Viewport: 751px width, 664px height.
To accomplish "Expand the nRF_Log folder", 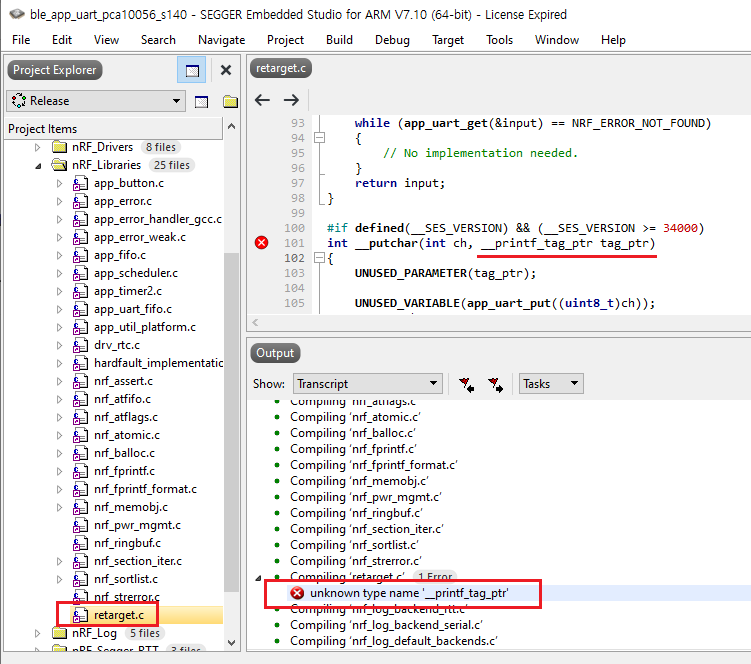I will (x=38, y=633).
